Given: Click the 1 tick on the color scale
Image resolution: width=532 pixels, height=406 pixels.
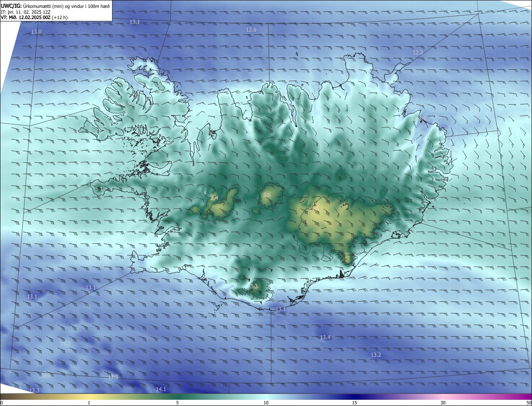Looking at the screenshot, I should coord(89,403).
